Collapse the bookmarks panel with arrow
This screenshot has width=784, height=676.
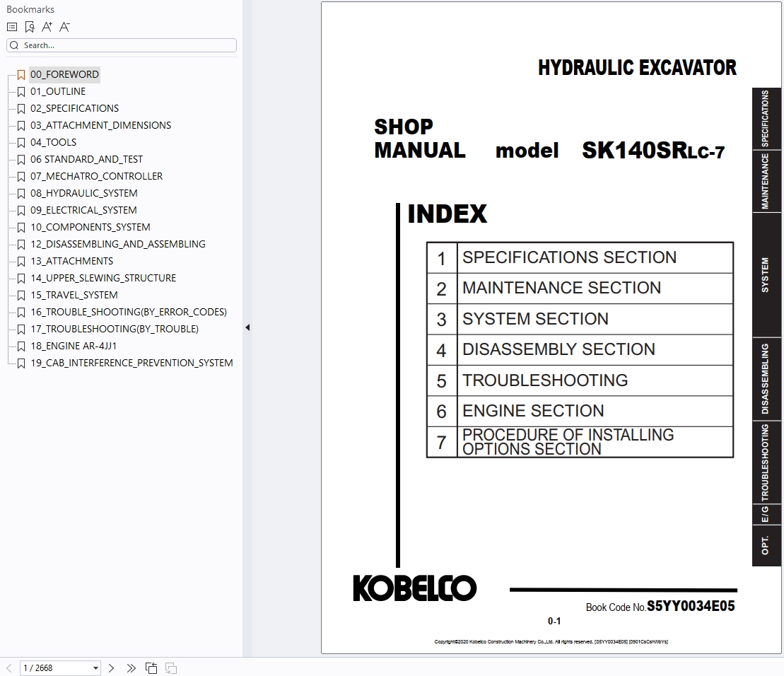(x=247, y=328)
